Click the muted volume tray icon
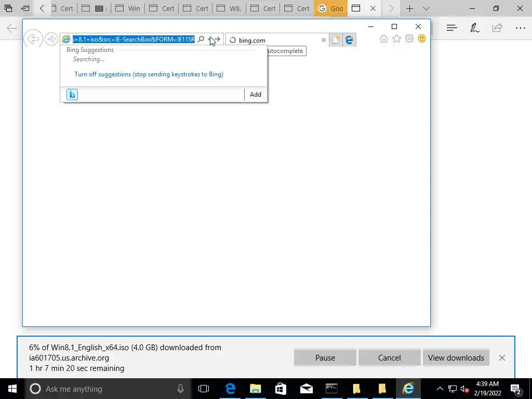 point(464,389)
